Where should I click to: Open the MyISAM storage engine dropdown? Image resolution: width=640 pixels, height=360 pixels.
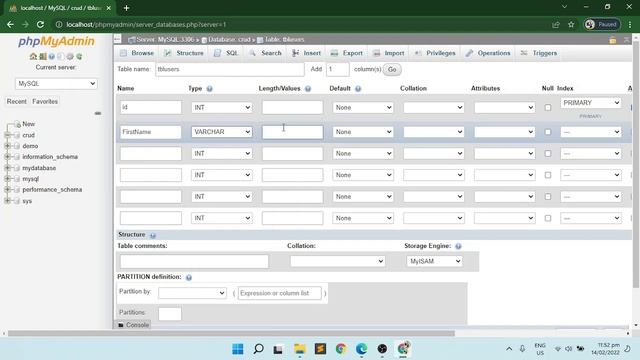coord(434,261)
